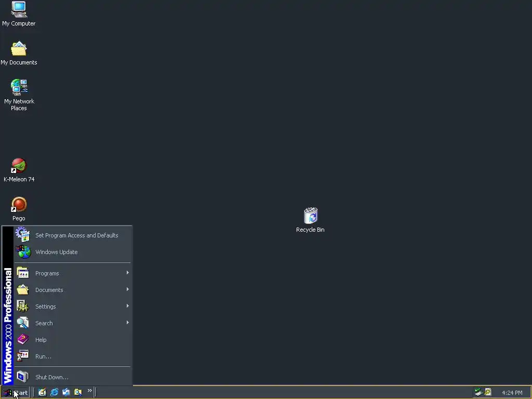Select the K-Meleon 74 browser shortcut

click(x=19, y=170)
